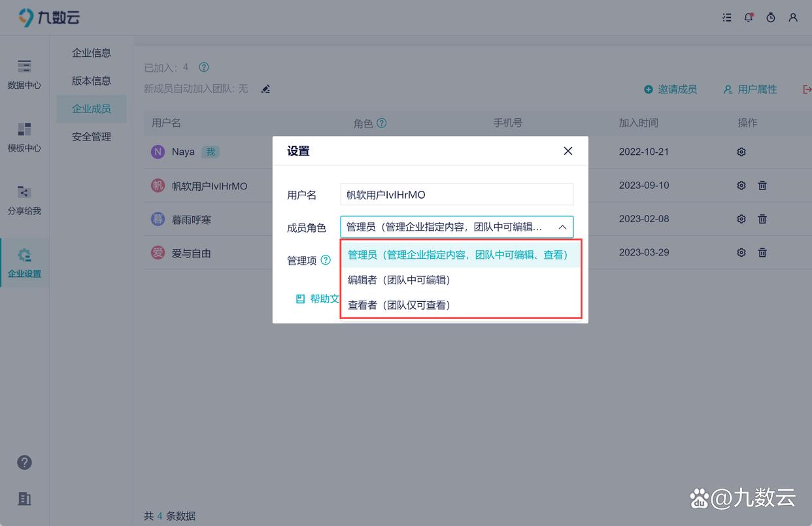Image resolution: width=812 pixels, height=526 pixels.
Task: Click the 邀请成员 button
Action: coord(671,89)
